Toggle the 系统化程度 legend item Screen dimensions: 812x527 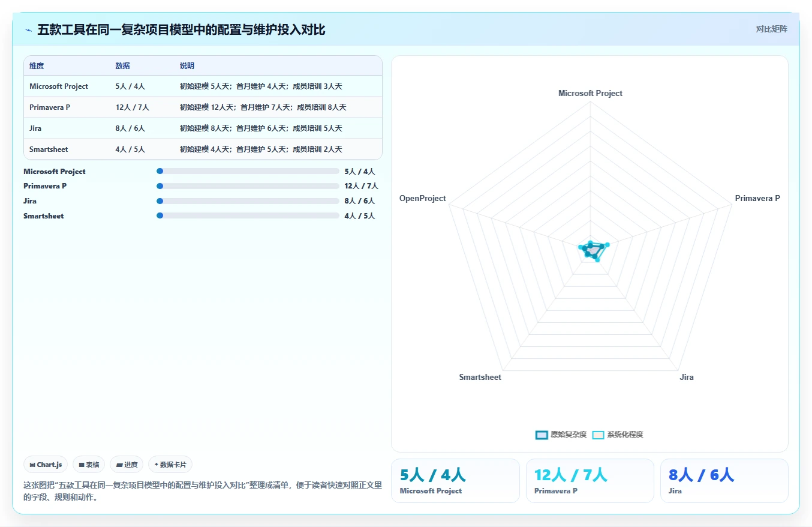[618, 435]
